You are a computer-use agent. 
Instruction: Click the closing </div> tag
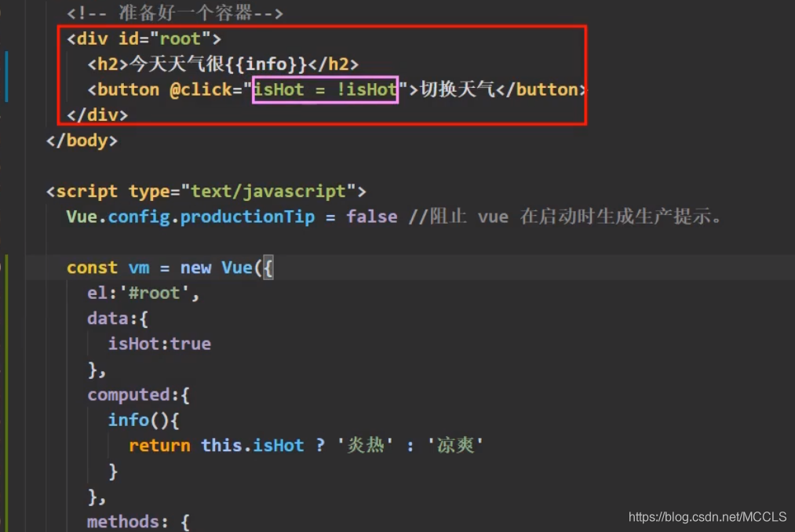[x=97, y=115]
